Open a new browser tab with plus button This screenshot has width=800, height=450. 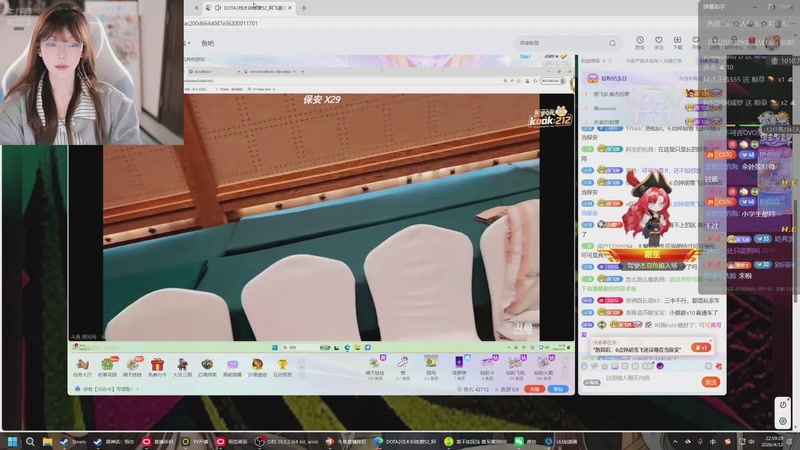[x=304, y=8]
